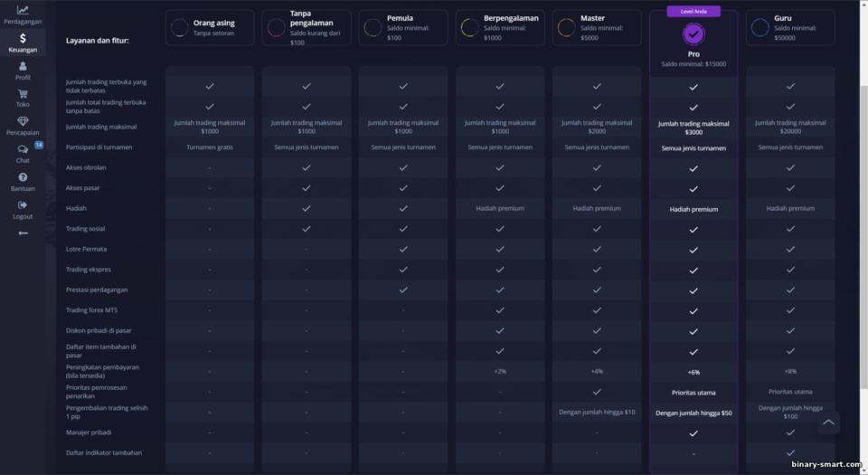Click 'Layanan dan fitur:' heading
868x475 pixels.
point(98,41)
